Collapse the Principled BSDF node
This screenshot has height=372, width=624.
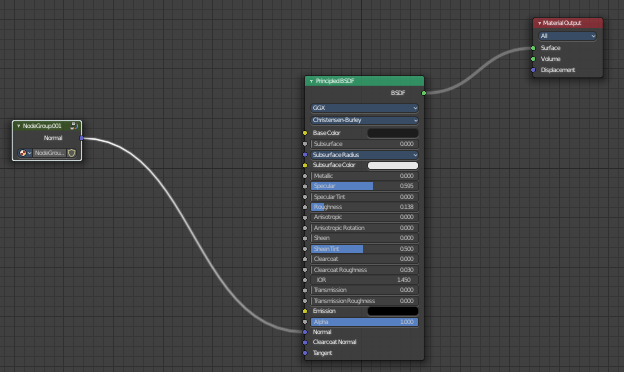311,81
